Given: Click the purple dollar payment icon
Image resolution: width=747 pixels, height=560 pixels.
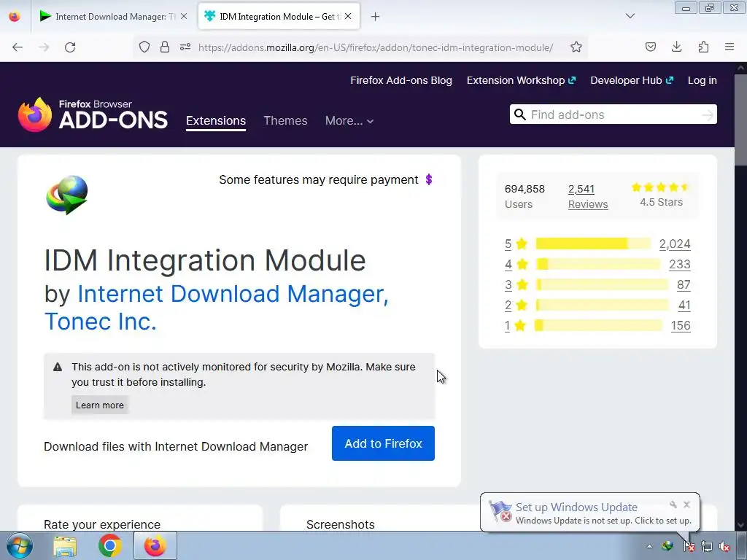Looking at the screenshot, I should 429,179.
